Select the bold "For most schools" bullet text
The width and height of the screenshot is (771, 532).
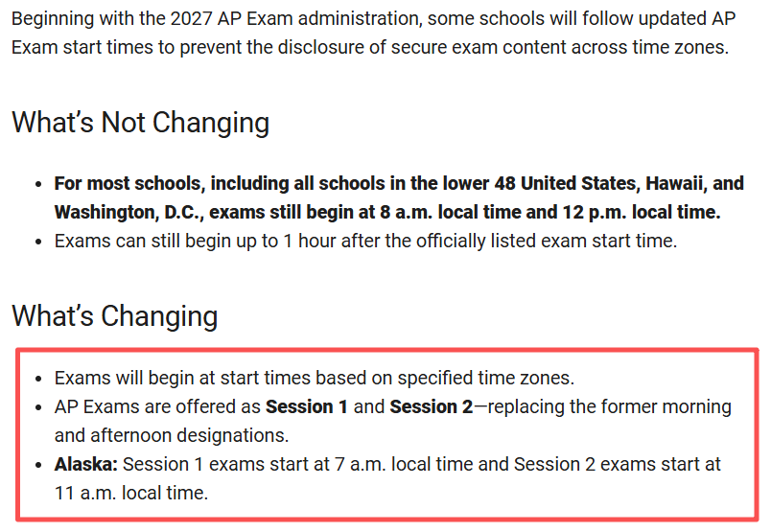tap(399, 197)
